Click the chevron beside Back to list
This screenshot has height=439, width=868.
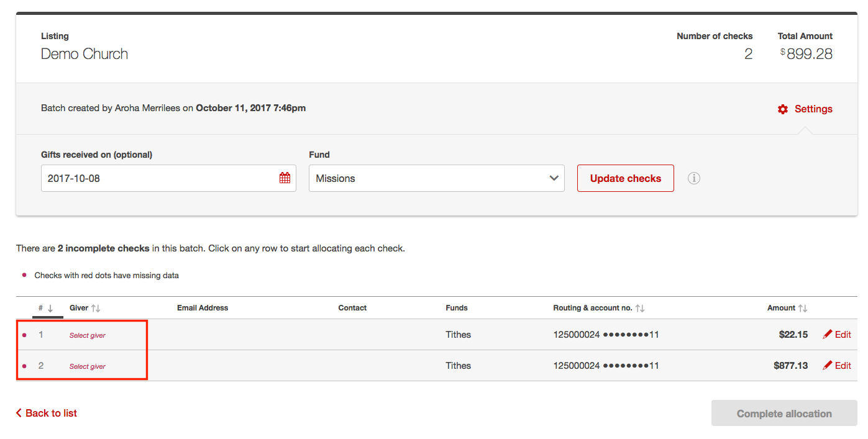[x=20, y=413]
